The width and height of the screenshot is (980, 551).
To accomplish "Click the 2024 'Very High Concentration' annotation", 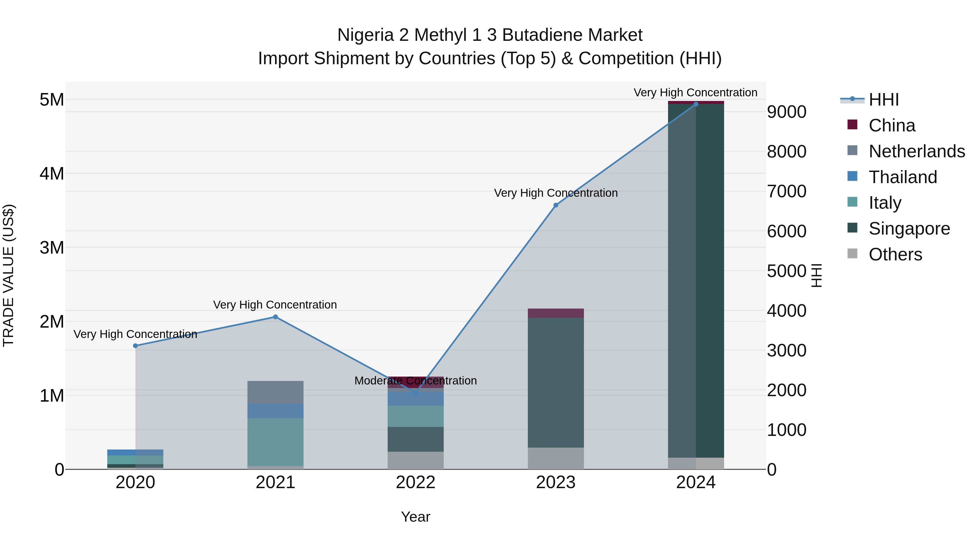I will [696, 93].
